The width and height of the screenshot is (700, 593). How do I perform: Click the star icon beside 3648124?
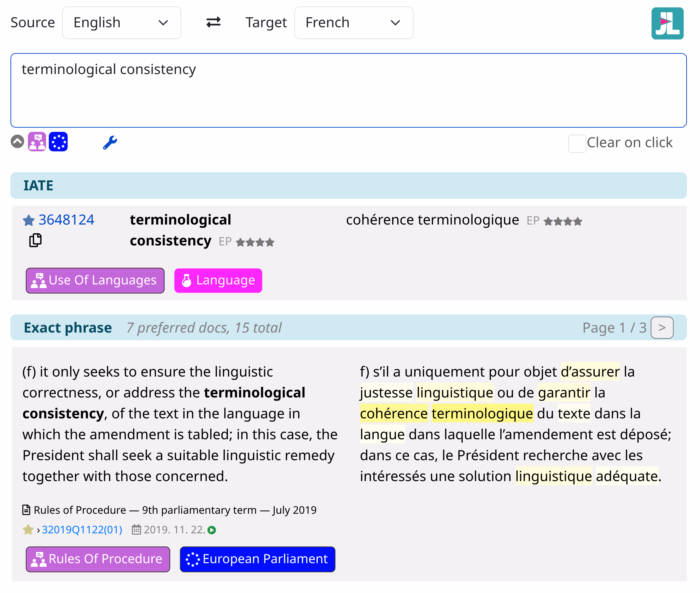click(x=29, y=221)
